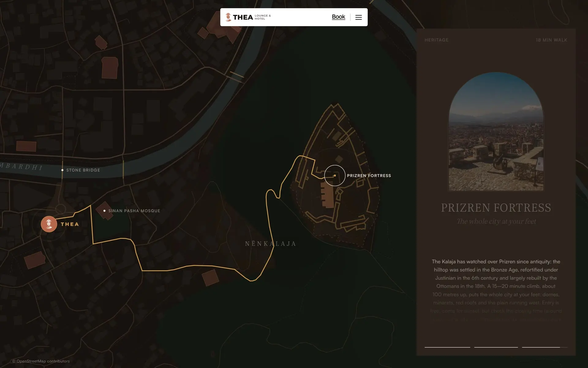Click the PRIZREN FORTRESS map label
This screenshot has height=368, width=588.
tap(369, 176)
